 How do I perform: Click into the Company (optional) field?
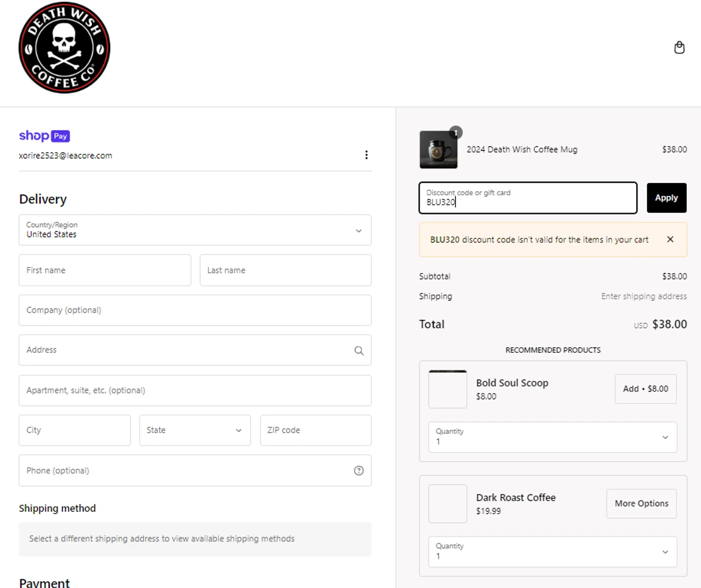pyautogui.click(x=195, y=310)
